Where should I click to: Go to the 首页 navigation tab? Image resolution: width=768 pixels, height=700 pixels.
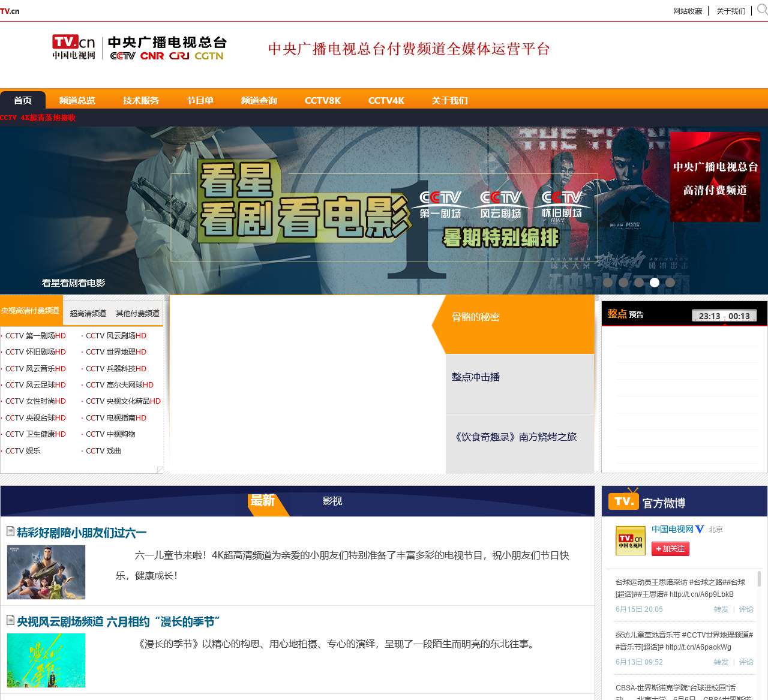pos(23,100)
